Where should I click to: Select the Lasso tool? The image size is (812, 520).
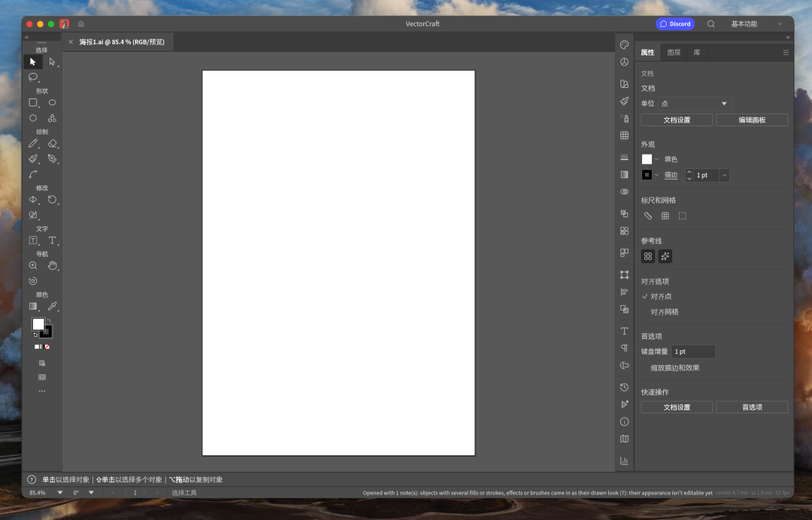pos(33,77)
